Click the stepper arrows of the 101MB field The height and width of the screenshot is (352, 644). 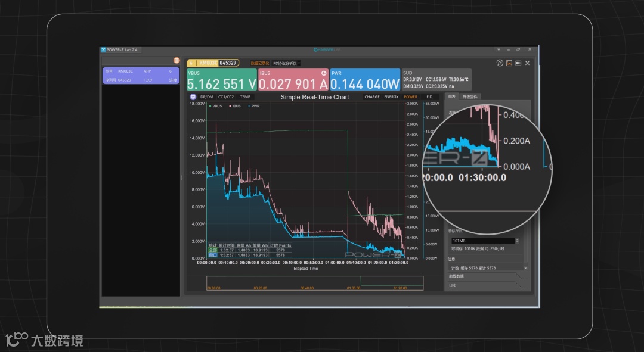(x=517, y=241)
